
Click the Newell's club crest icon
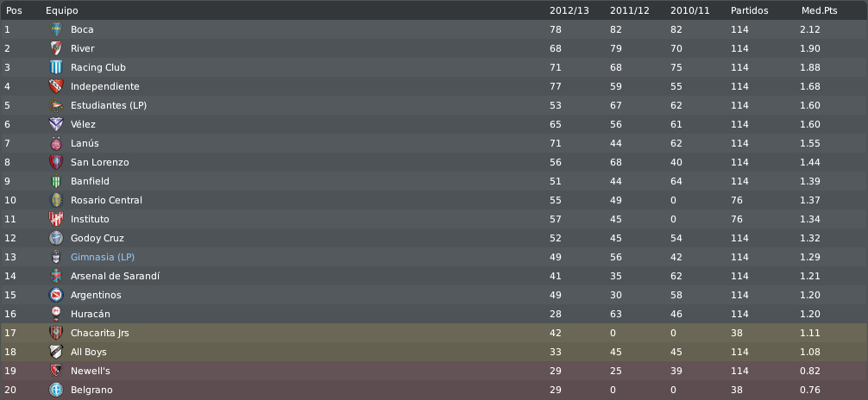point(56,371)
